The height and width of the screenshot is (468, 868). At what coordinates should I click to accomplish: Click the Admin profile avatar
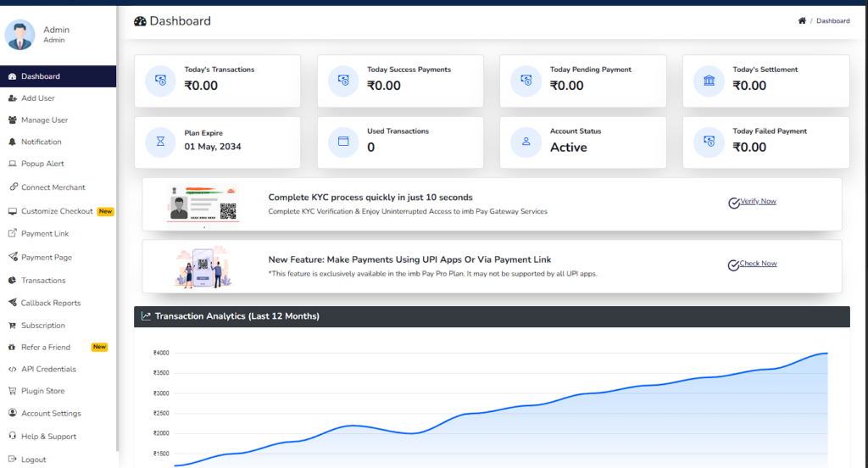(19, 35)
